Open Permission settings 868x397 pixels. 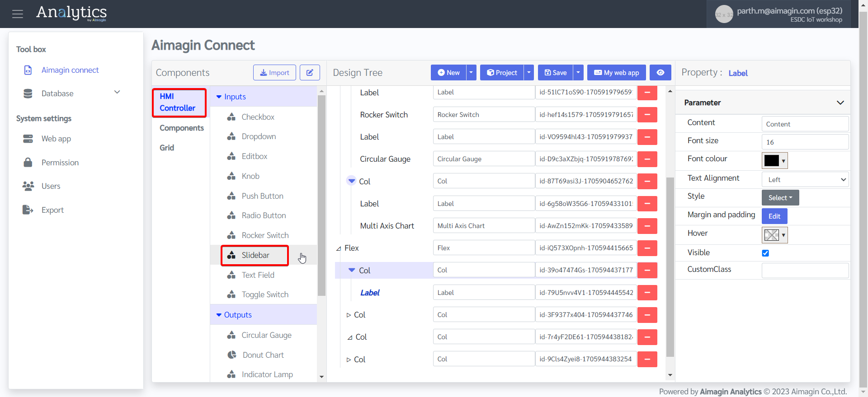[x=60, y=163]
